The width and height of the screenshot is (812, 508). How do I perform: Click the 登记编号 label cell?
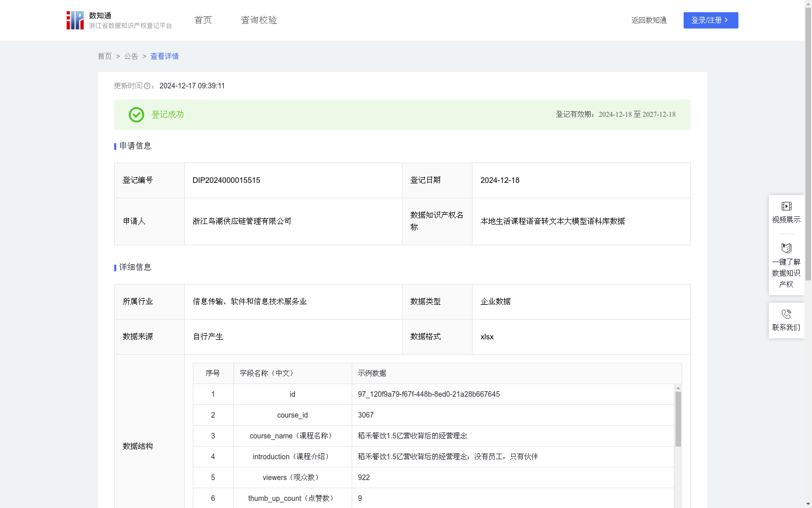pos(150,180)
